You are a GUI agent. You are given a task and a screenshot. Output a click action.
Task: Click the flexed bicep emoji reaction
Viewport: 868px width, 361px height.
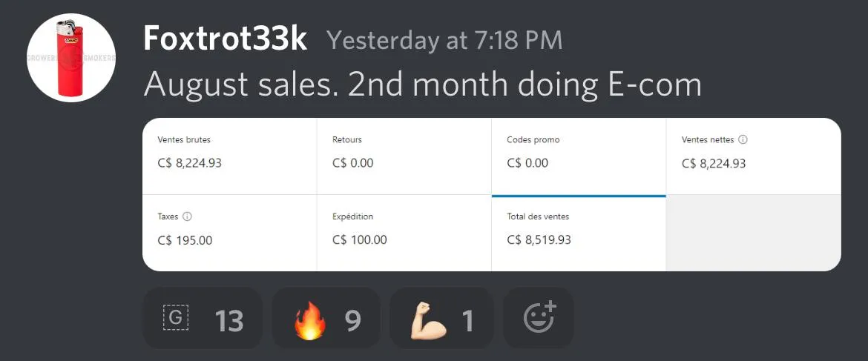(428, 319)
